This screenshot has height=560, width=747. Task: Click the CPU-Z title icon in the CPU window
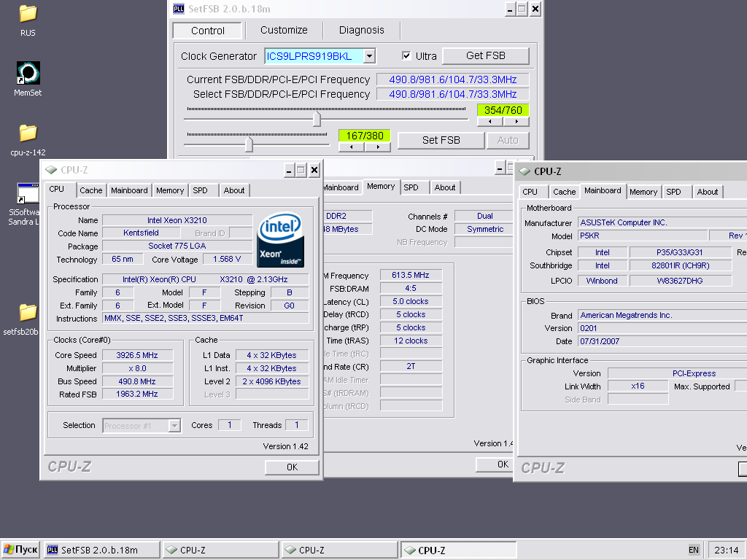click(x=51, y=170)
